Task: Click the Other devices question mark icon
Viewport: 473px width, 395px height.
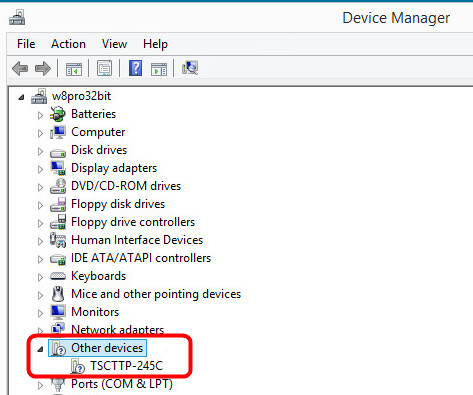Action: coord(58,348)
